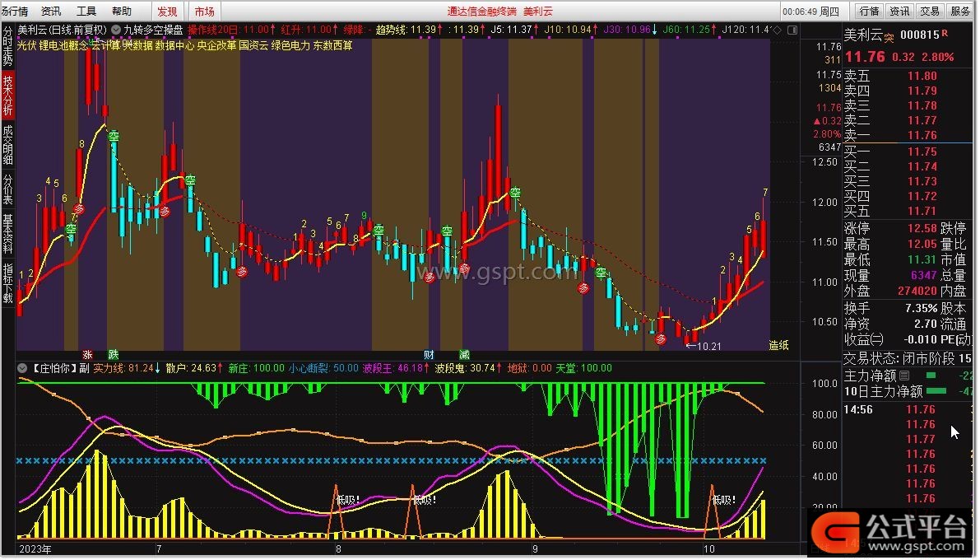Click the 2023年 label on the time axis
980x560 pixels.
[x=35, y=549]
